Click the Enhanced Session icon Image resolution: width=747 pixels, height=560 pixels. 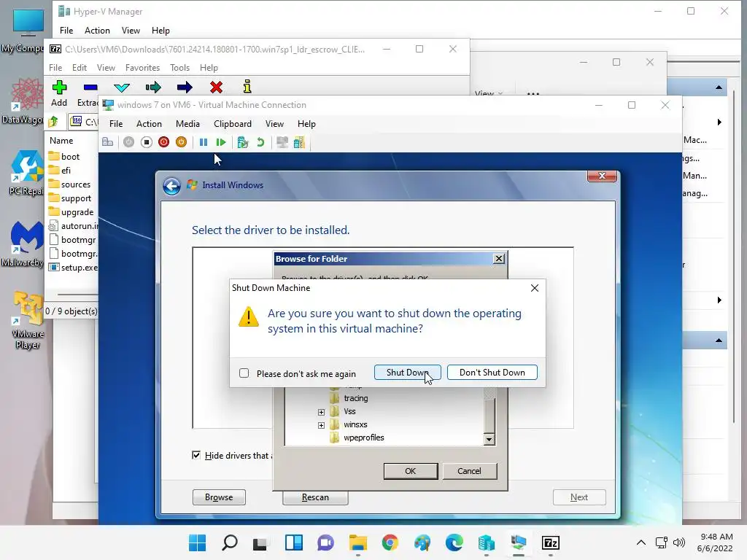pos(282,142)
